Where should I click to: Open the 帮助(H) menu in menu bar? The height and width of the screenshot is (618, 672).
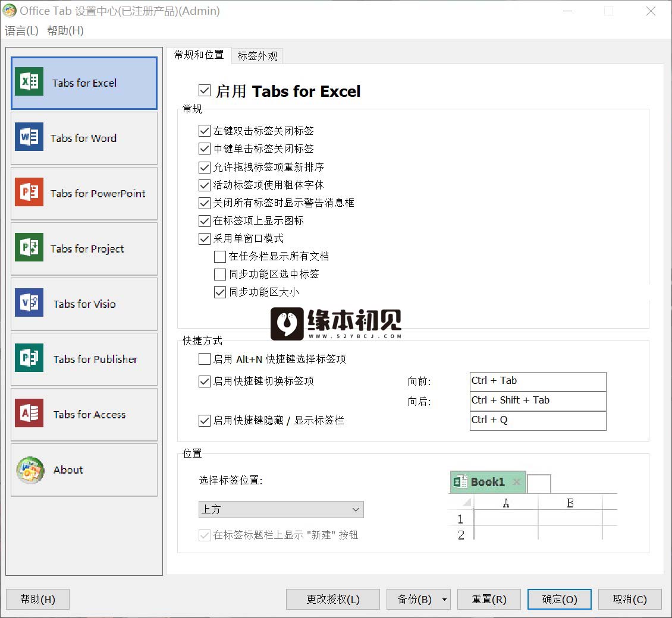click(65, 31)
